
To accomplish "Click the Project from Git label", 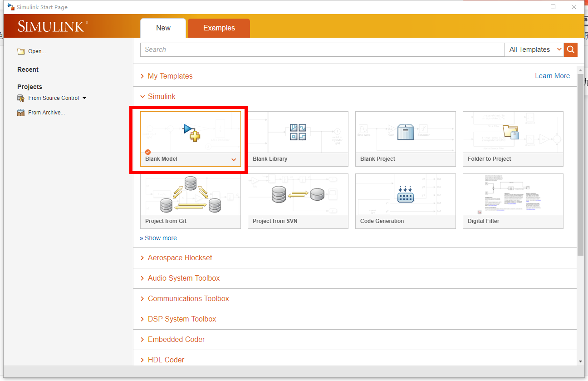I will tap(166, 221).
